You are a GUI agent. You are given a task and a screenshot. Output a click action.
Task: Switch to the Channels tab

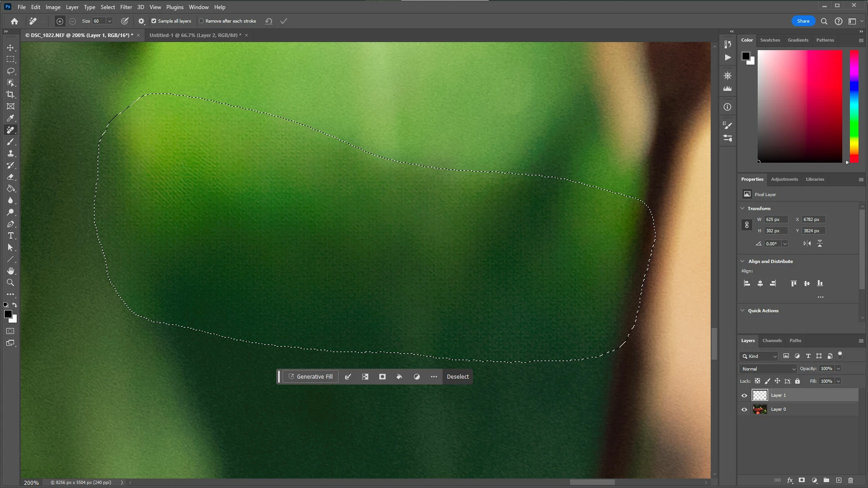772,341
